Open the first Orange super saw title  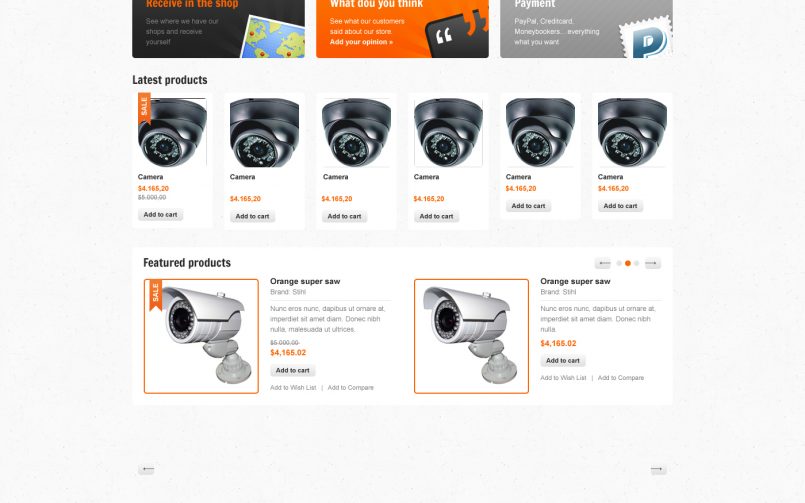pyautogui.click(x=305, y=281)
